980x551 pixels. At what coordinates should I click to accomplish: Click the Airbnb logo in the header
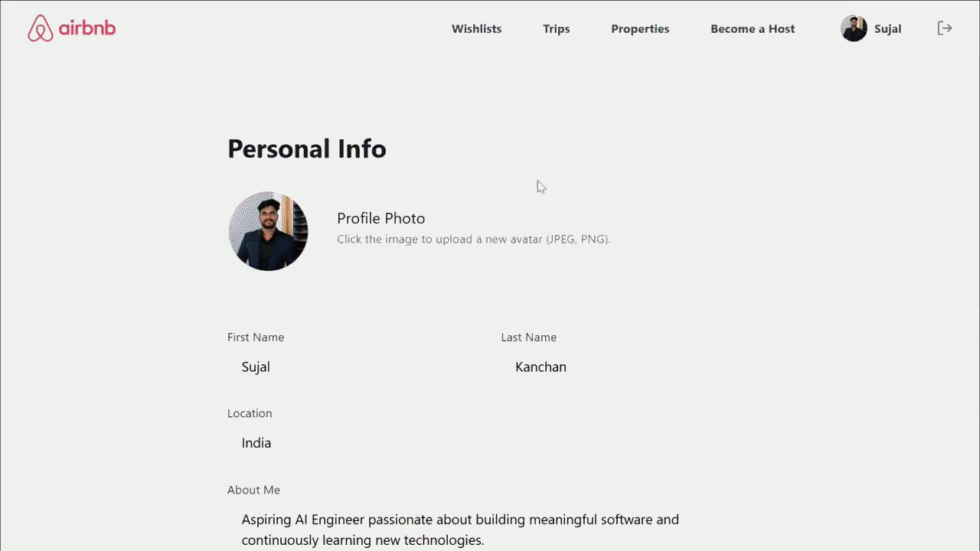pos(72,28)
